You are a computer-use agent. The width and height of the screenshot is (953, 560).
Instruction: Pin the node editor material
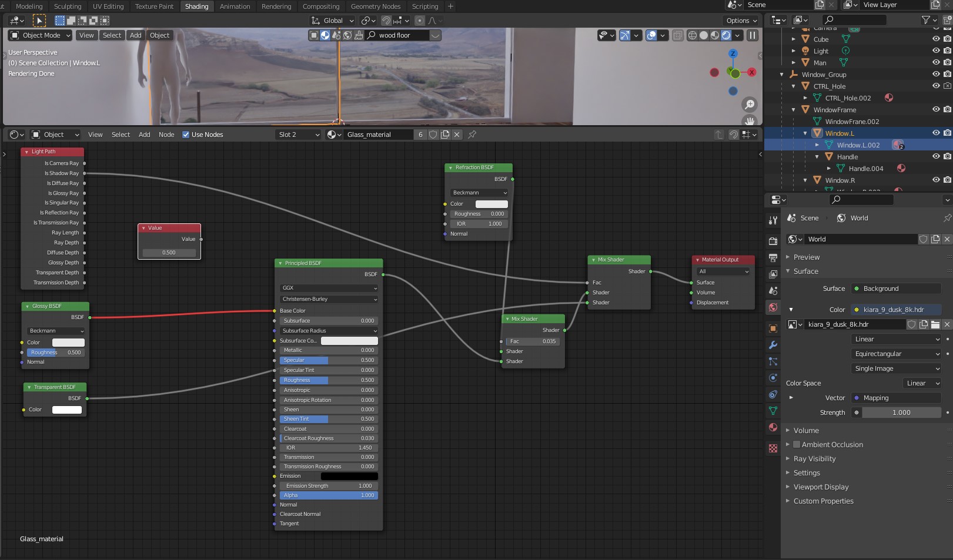[472, 135]
